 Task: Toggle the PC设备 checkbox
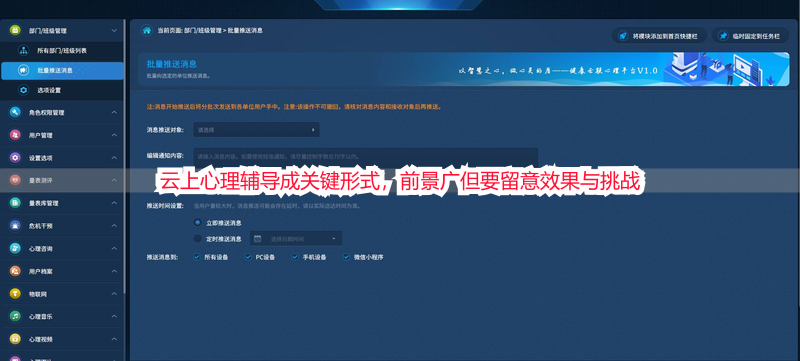coord(248,257)
